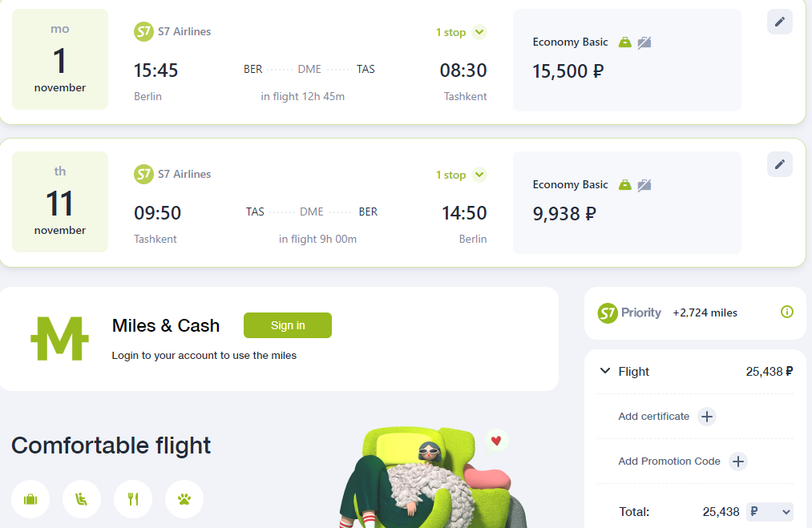812x528 pixels.
Task: Sign in to Miles & Cash
Action: click(x=288, y=325)
